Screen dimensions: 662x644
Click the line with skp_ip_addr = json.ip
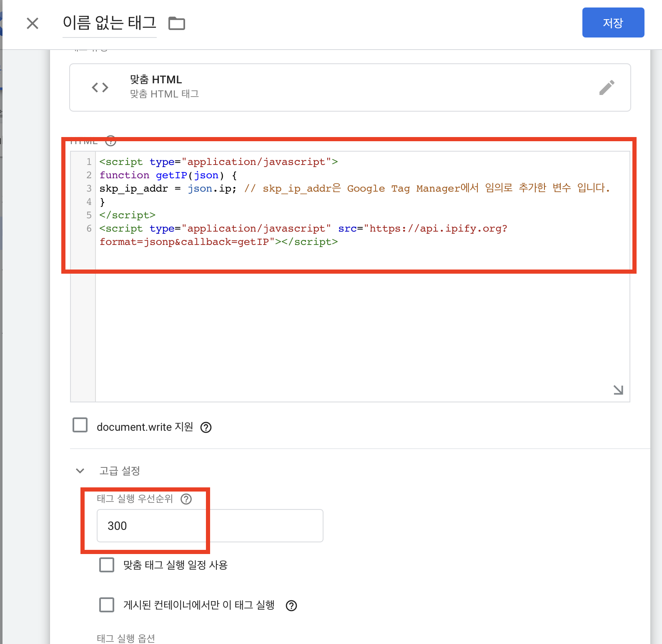coord(354,188)
